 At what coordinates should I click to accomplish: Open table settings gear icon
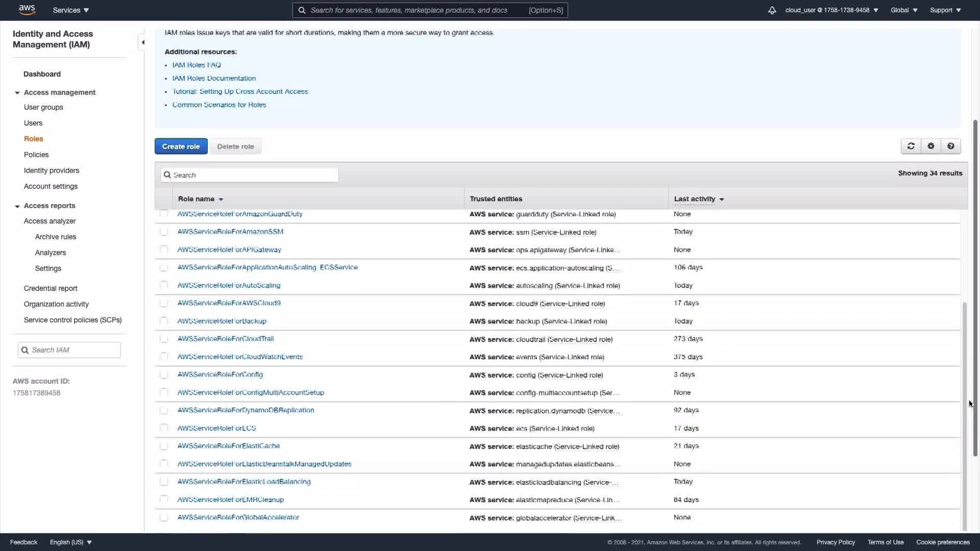[x=930, y=146]
